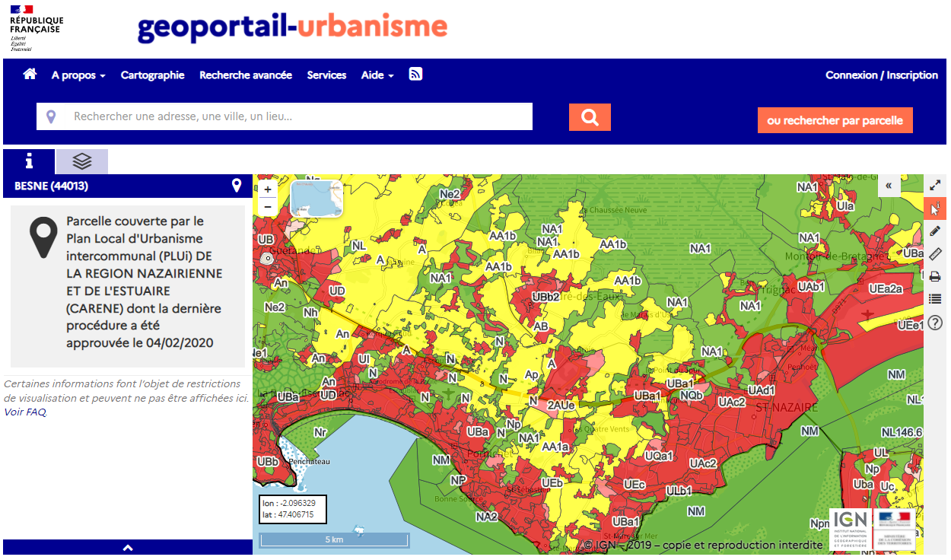
Task: Open the A propos dropdown menu
Action: click(x=78, y=75)
